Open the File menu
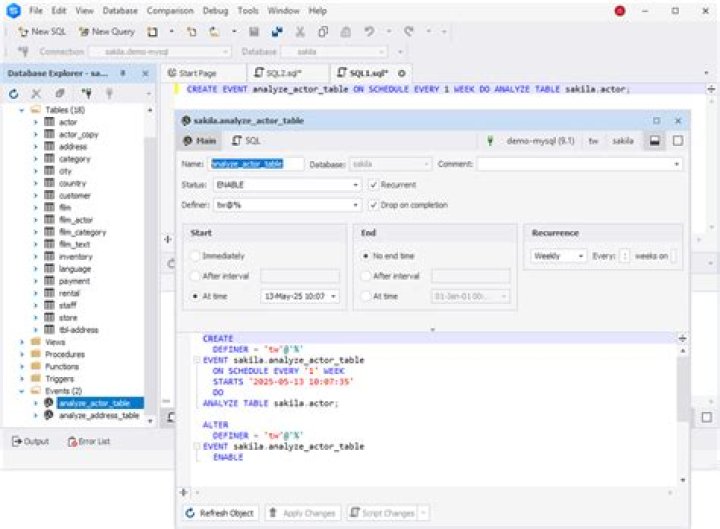 pyautogui.click(x=36, y=11)
